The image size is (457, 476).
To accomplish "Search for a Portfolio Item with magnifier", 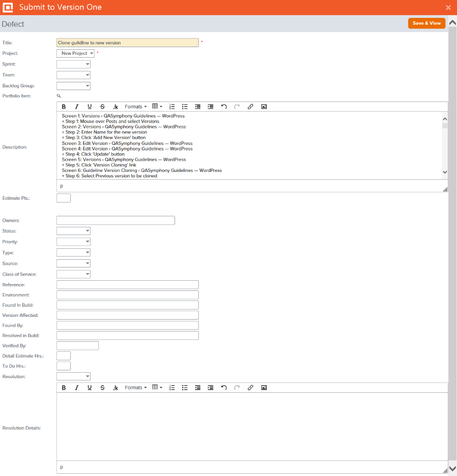I will (59, 96).
